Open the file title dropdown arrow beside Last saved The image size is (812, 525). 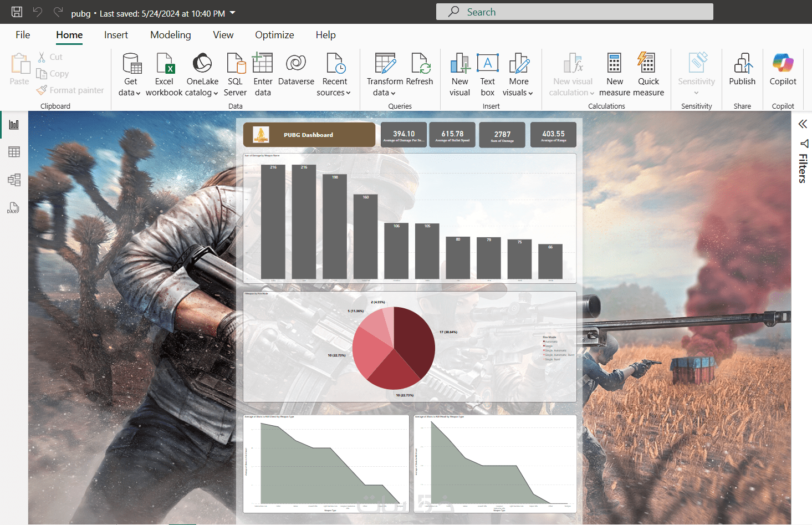tap(233, 13)
